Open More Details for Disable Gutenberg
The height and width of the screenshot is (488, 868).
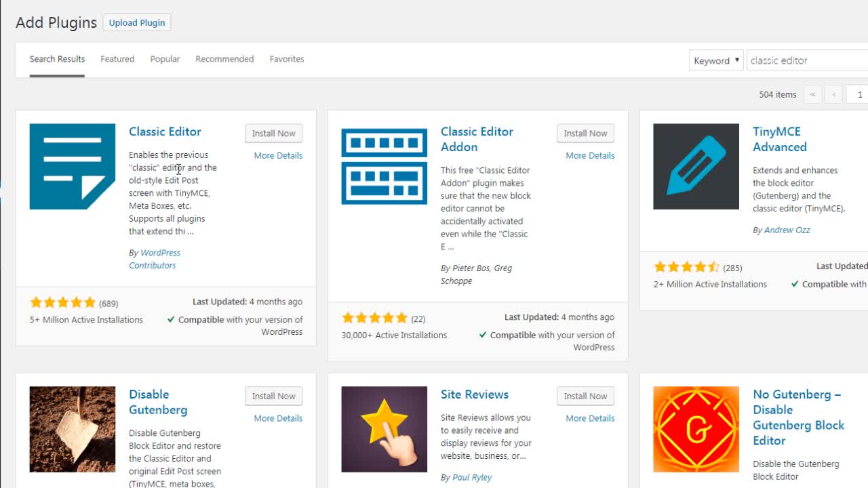[278, 418]
